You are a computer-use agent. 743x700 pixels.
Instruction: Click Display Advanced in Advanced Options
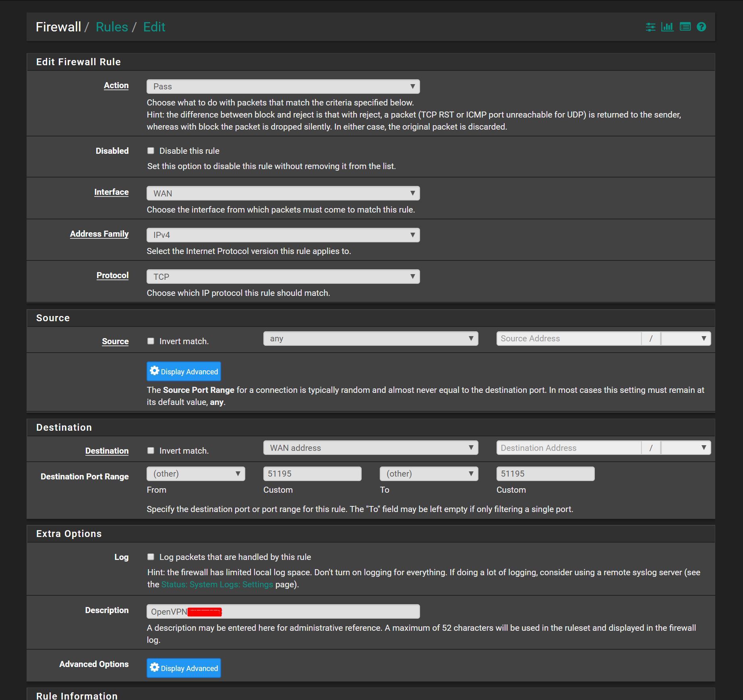click(184, 668)
